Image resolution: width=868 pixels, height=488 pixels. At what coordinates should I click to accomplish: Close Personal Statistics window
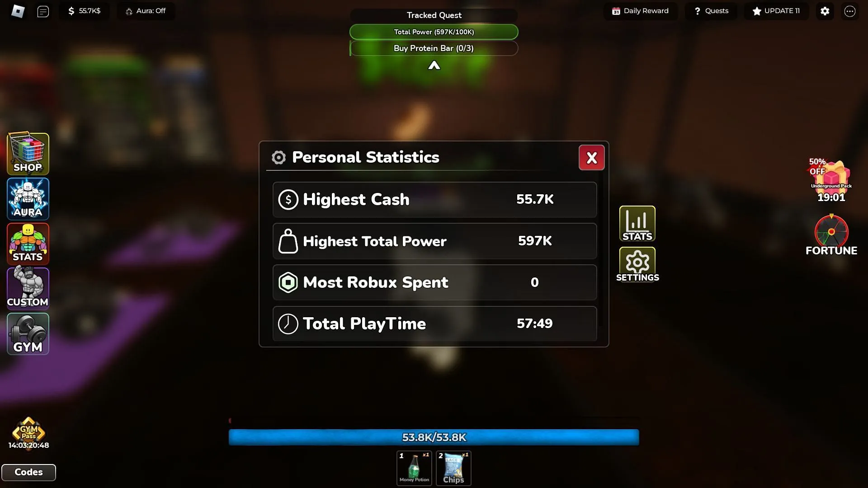pyautogui.click(x=591, y=157)
